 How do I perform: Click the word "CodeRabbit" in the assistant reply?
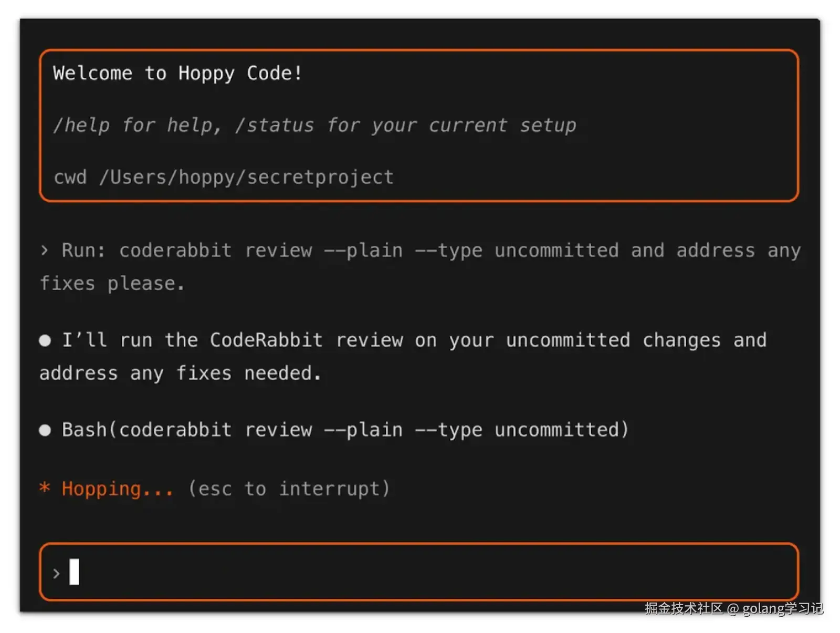[x=266, y=340]
